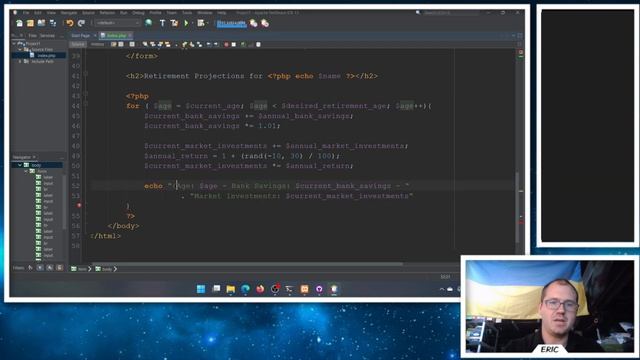This screenshot has width=640, height=360.
Task: Switch to the Files panel tab
Action: (x=32, y=36)
